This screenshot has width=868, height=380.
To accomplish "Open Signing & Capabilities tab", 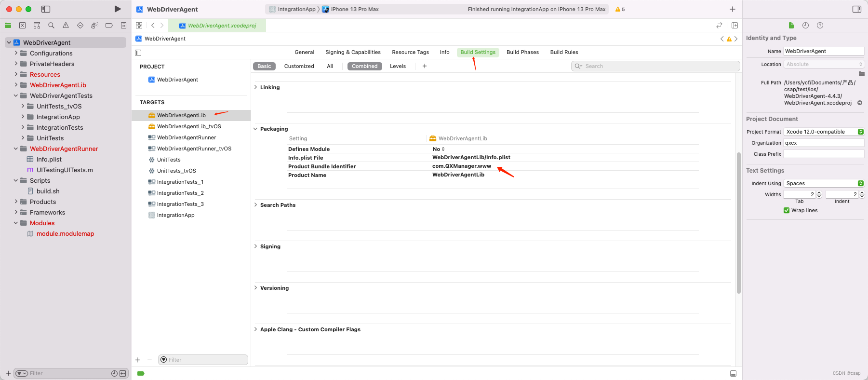I will (x=353, y=52).
